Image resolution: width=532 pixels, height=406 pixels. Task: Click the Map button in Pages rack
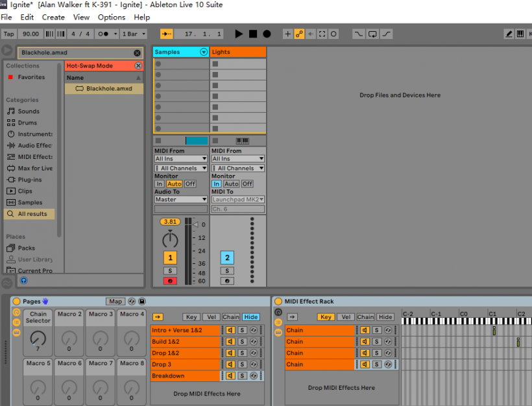115,301
